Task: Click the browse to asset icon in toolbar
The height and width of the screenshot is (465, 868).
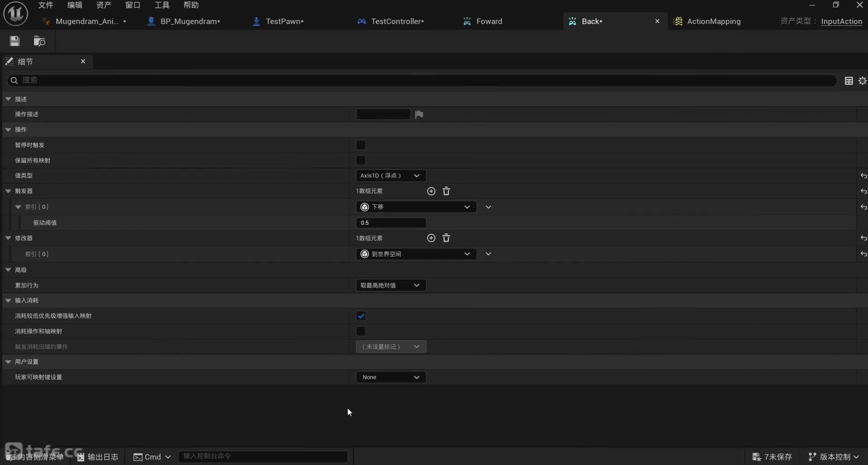Action: (x=39, y=42)
